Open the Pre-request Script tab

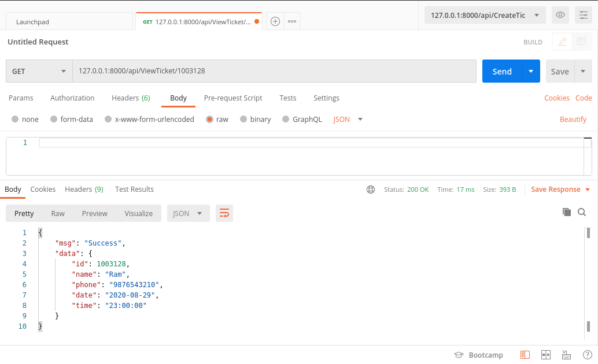pyautogui.click(x=233, y=98)
